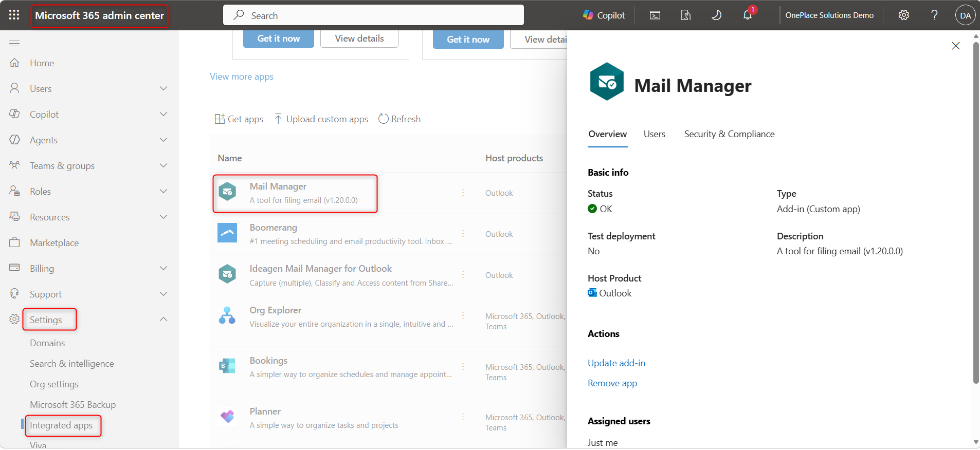Open the help question mark icon
The width and height of the screenshot is (980, 450).
pos(935,15)
